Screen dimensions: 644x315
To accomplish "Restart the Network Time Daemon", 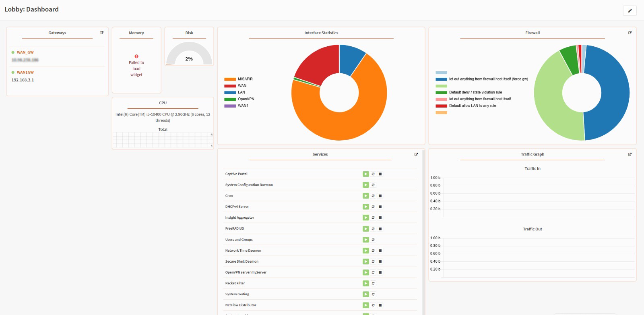I will [x=373, y=251].
